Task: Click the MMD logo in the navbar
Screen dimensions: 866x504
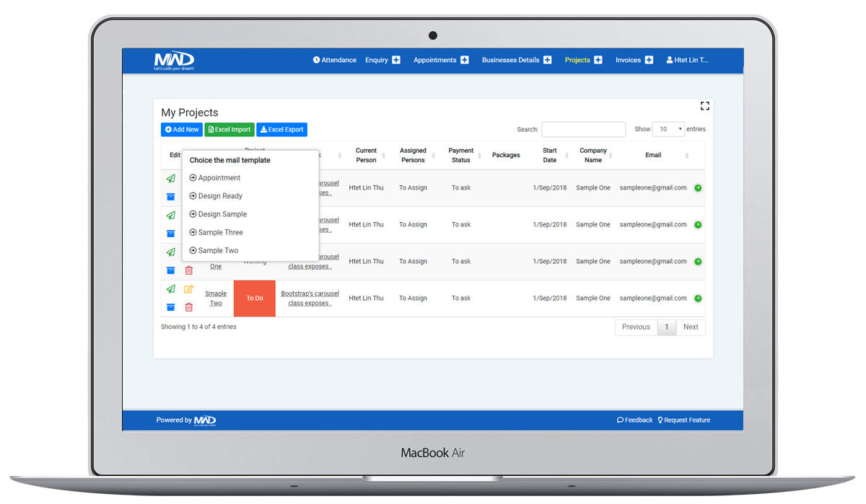Action: (x=174, y=61)
